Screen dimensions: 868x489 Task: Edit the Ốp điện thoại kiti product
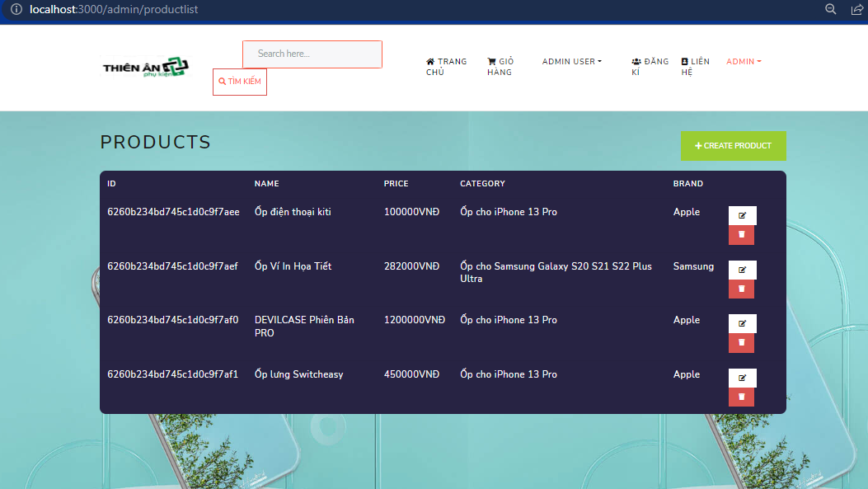coord(742,215)
